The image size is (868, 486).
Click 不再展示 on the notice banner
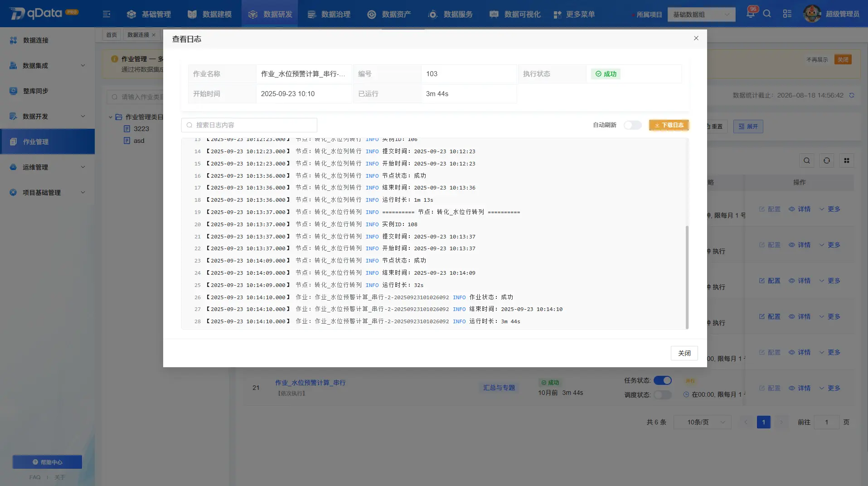coord(817,59)
